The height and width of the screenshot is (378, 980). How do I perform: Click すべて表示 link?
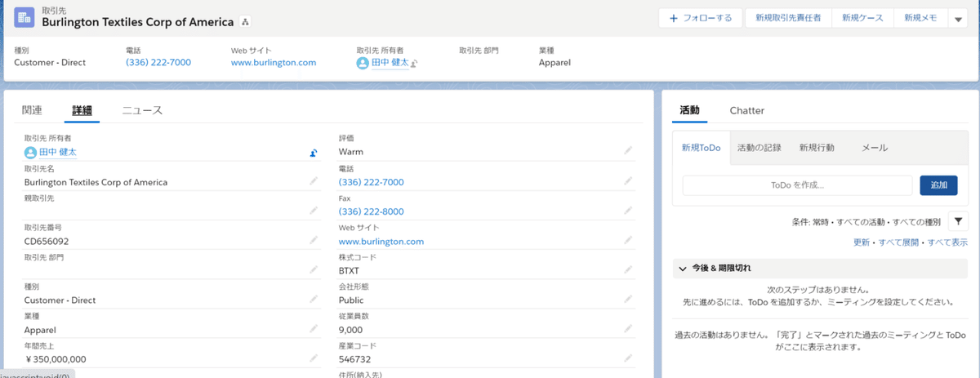[x=948, y=242]
